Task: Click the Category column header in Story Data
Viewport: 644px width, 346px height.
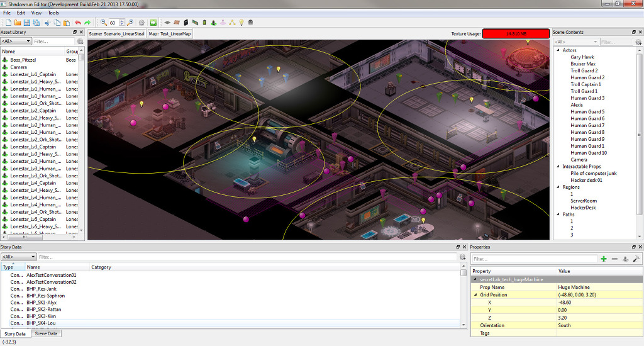Action: tap(274, 267)
